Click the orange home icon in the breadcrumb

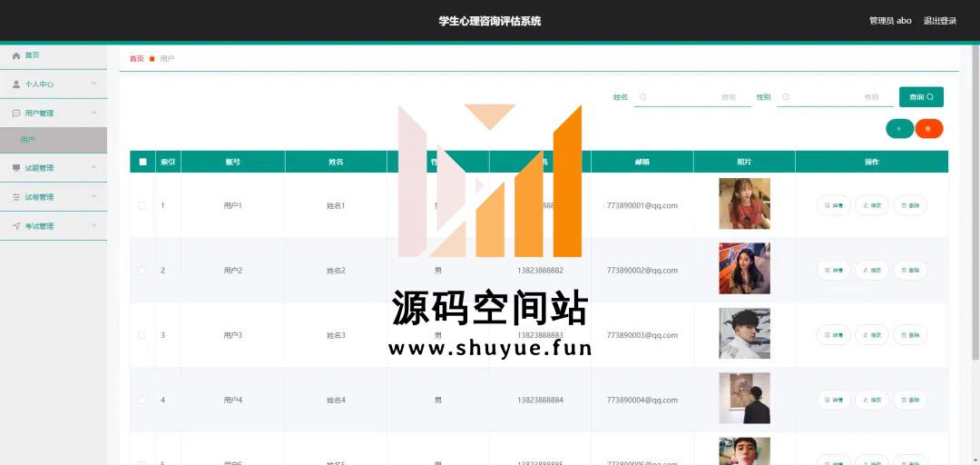pyautogui.click(x=152, y=59)
